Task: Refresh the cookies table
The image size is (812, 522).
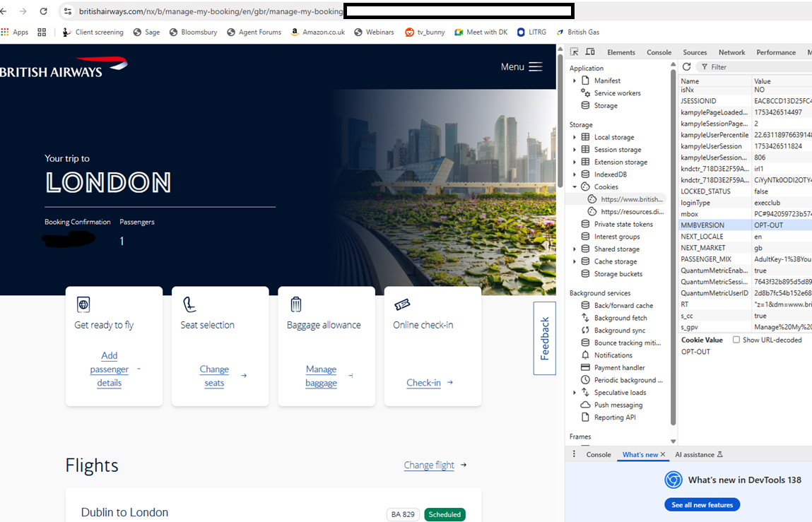Action: coord(687,67)
